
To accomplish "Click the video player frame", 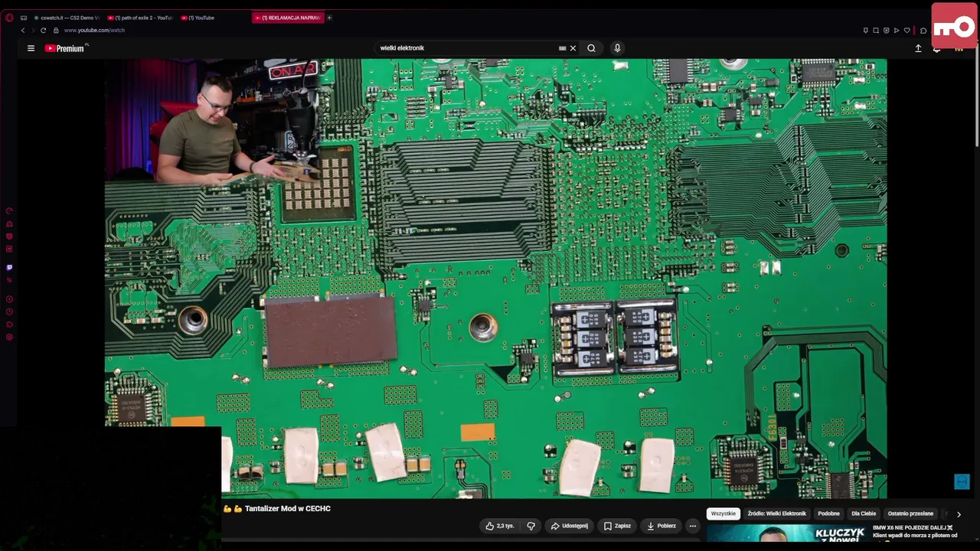I will coord(495,279).
